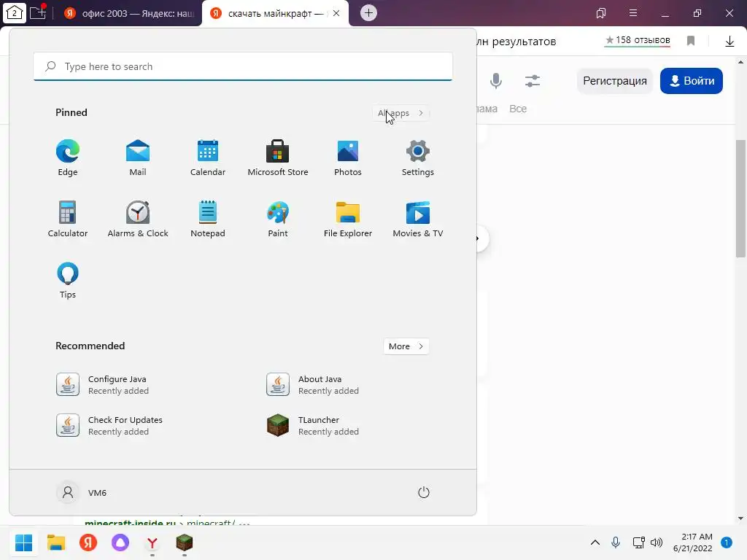Open File Explorer in pinned apps
This screenshot has width=747, height=560.
pos(348,219)
